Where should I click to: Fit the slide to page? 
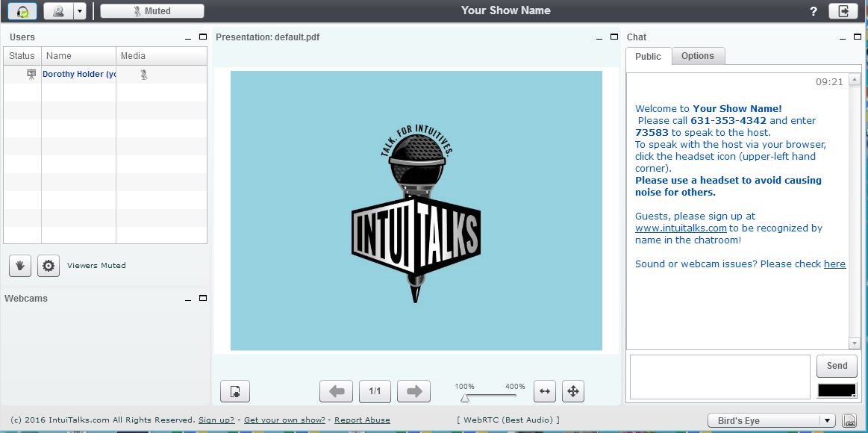tap(573, 391)
